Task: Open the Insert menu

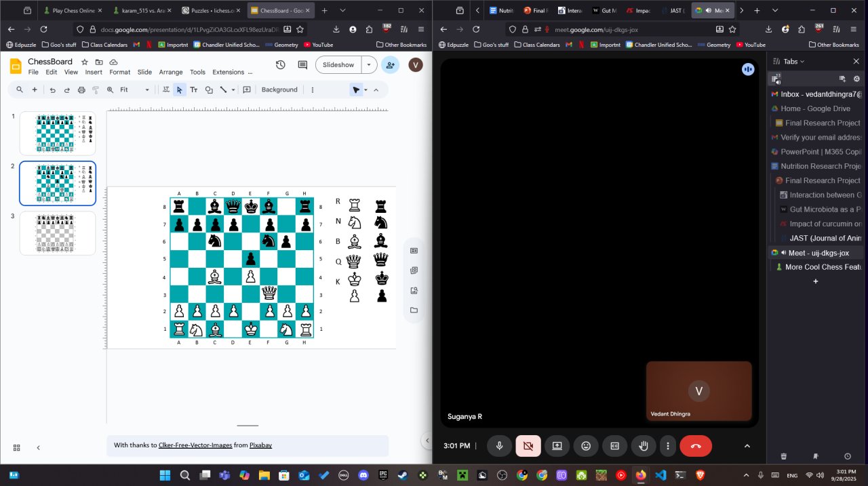Action: click(x=94, y=72)
